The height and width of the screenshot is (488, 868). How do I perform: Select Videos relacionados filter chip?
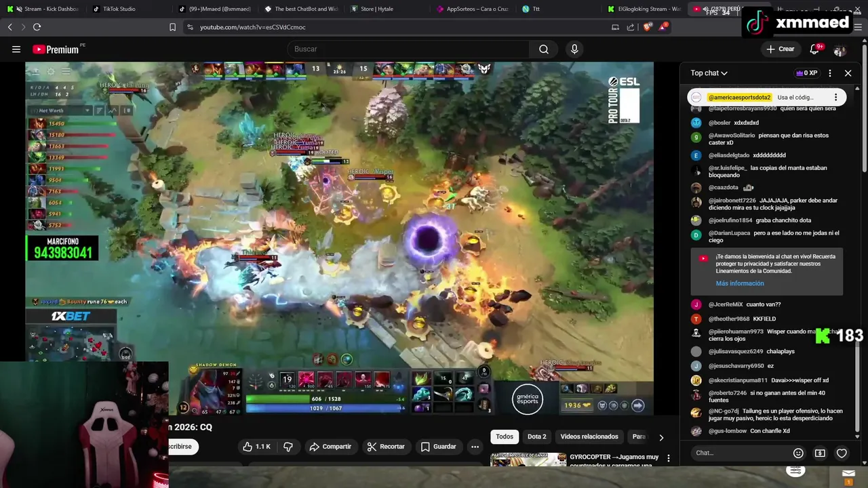pyautogui.click(x=589, y=436)
